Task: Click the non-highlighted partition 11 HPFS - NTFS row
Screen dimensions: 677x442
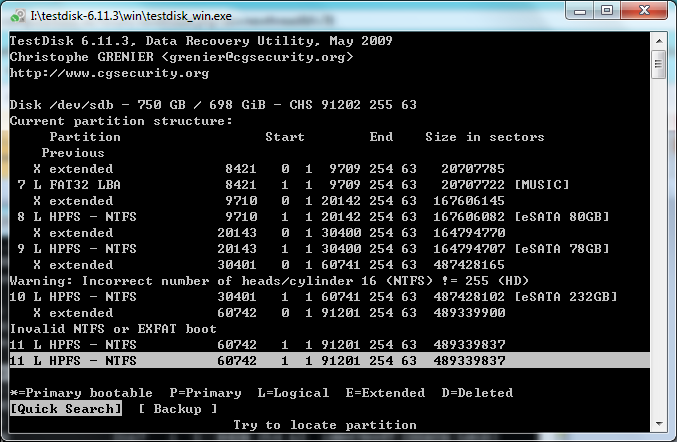Action: click(x=257, y=345)
